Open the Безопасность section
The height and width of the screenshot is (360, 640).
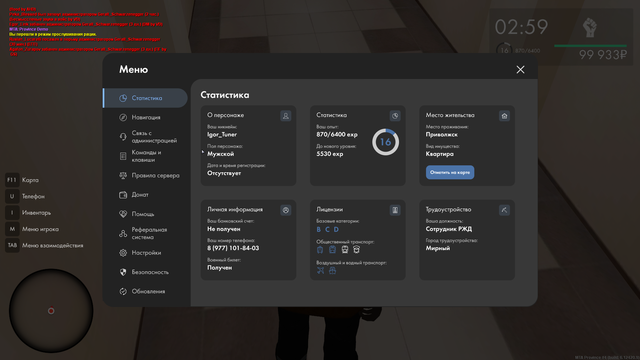145,272
